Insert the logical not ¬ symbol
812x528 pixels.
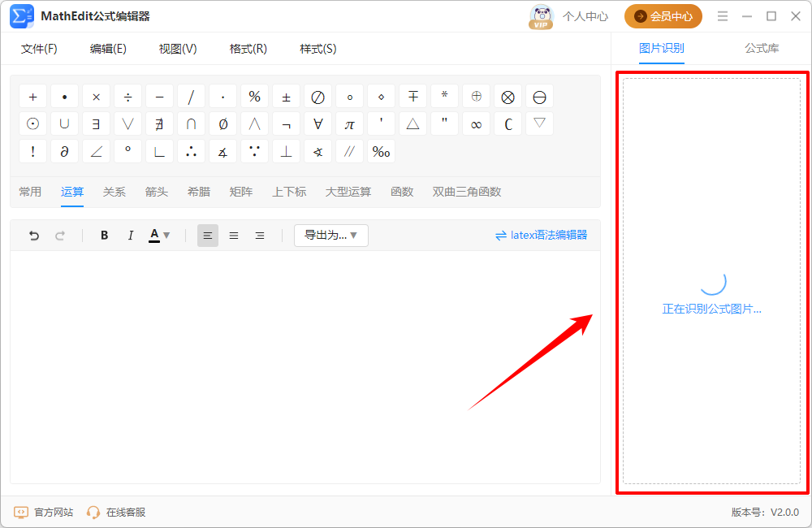click(x=286, y=123)
